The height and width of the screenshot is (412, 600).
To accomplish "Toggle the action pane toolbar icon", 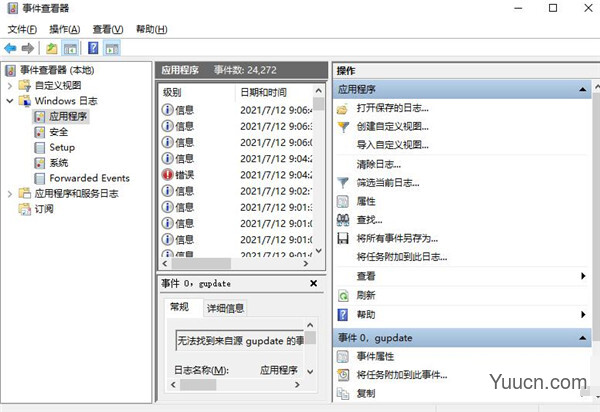I will click(112, 48).
